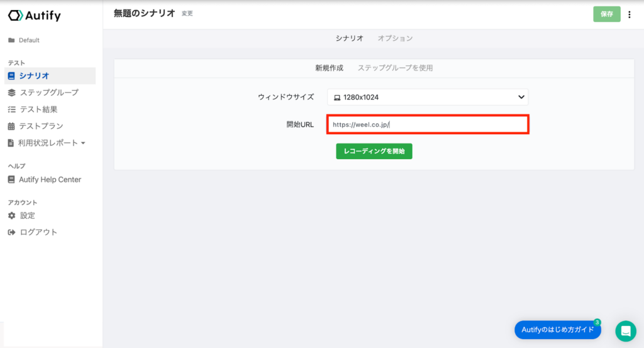644x348 pixels.
Task: Open the Default folder icon
Action: [x=11, y=40]
